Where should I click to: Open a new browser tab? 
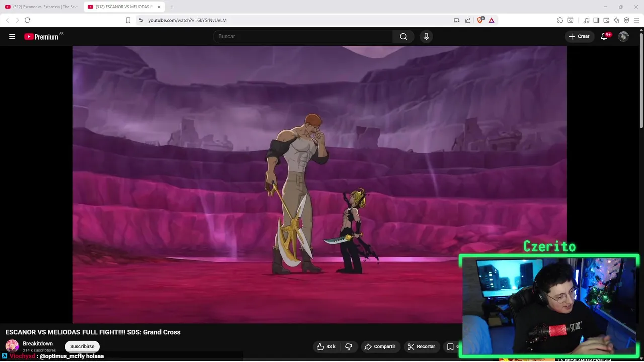pos(171,7)
